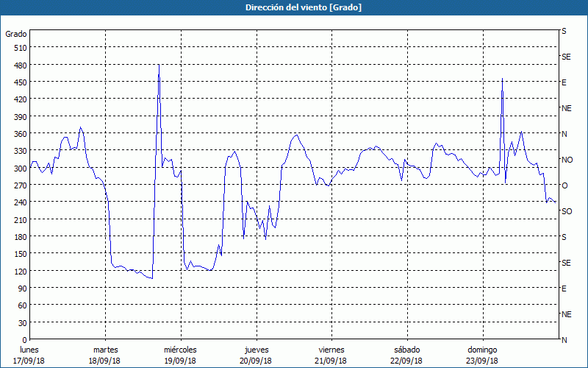Select the 360 degree axis label
This screenshot has height=368, width=588.
(x=21, y=134)
